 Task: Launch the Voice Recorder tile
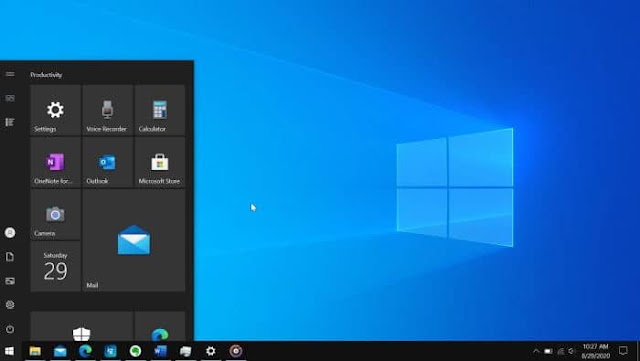point(108,110)
